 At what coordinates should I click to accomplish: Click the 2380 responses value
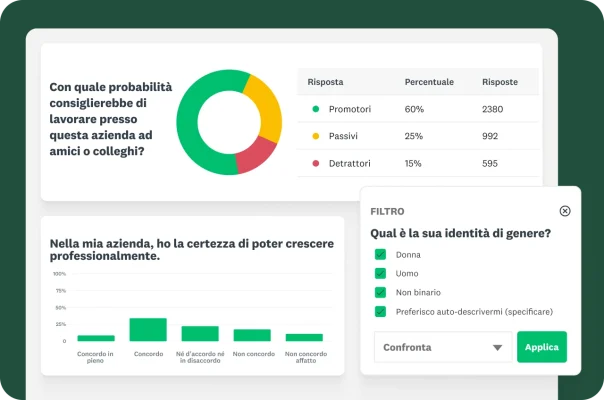click(x=492, y=109)
